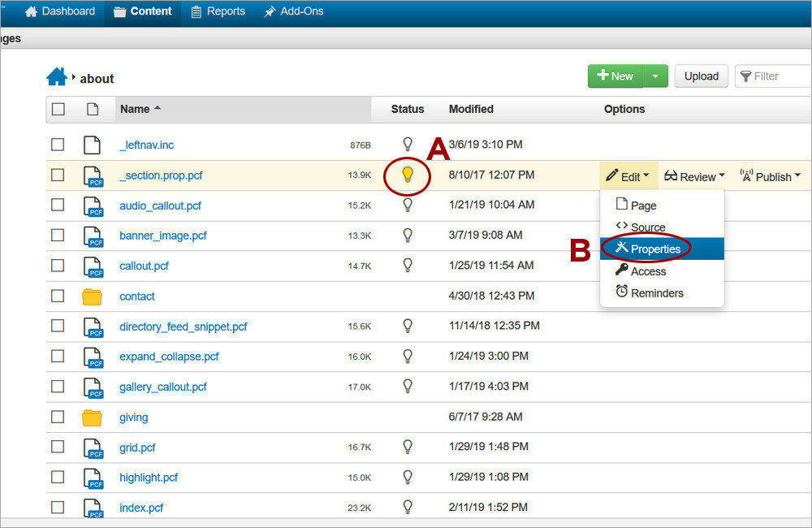The width and height of the screenshot is (812, 528).
Task: Open the Content tab
Action: point(143,11)
